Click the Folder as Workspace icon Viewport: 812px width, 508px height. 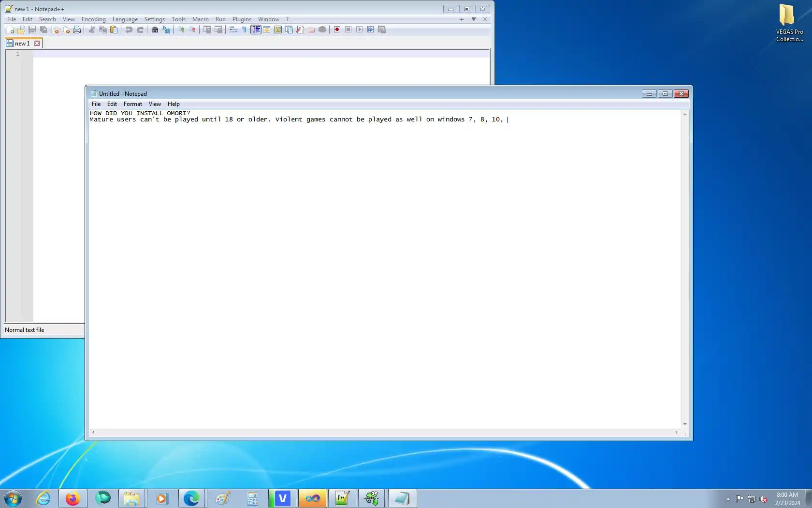pyautogui.click(x=311, y=30)
